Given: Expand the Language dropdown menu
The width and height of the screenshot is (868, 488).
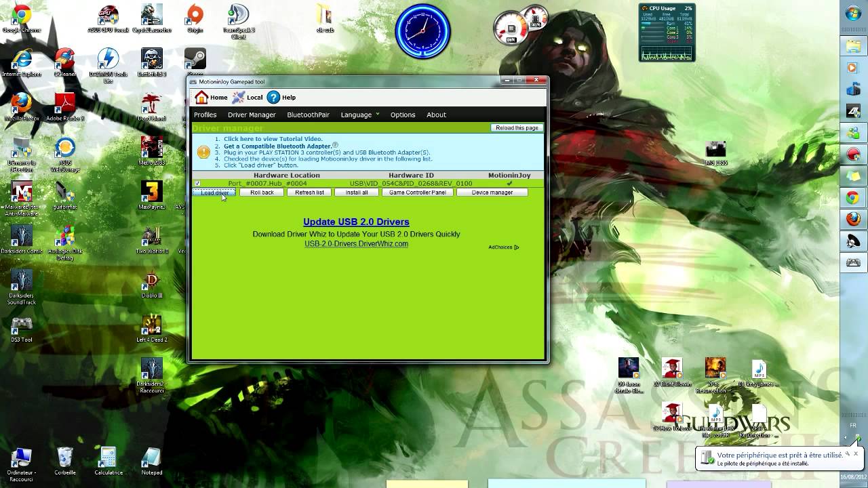Looking at the screenshot, I should (359, 115).
